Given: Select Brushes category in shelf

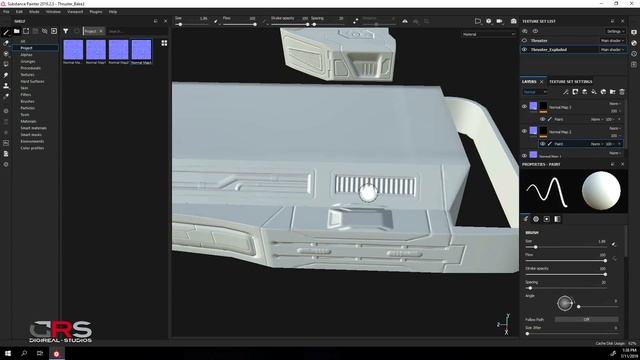Looking at the screenshot, I should coord(27,101).
